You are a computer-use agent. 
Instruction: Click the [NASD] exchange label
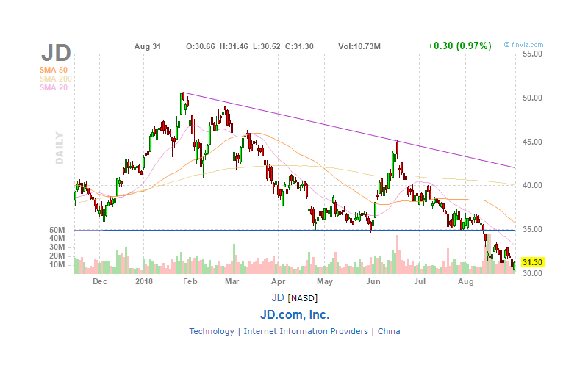pyautogui.click(x=303, y=298)
